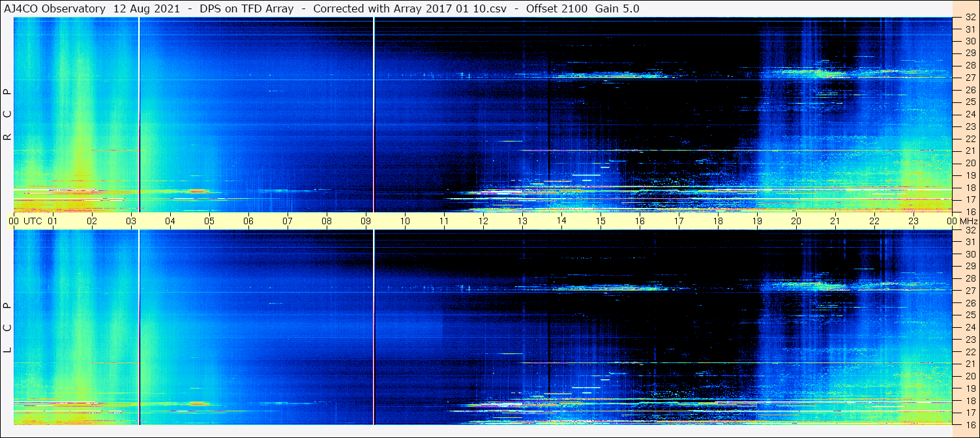Screen dimensions: 980x438
Task: Click hour "17" on the UTC time axis
Action: (679, 221)
